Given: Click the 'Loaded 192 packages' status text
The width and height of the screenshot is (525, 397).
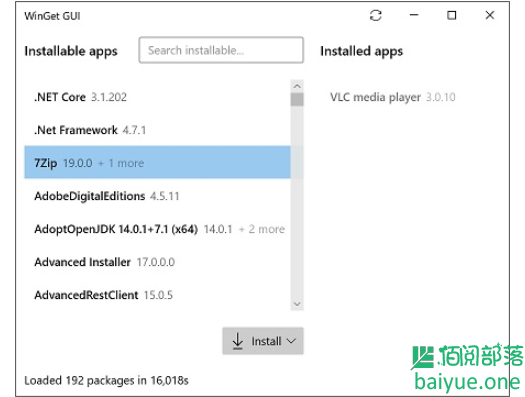Looking at the screenshot, I should coord(106,380).
